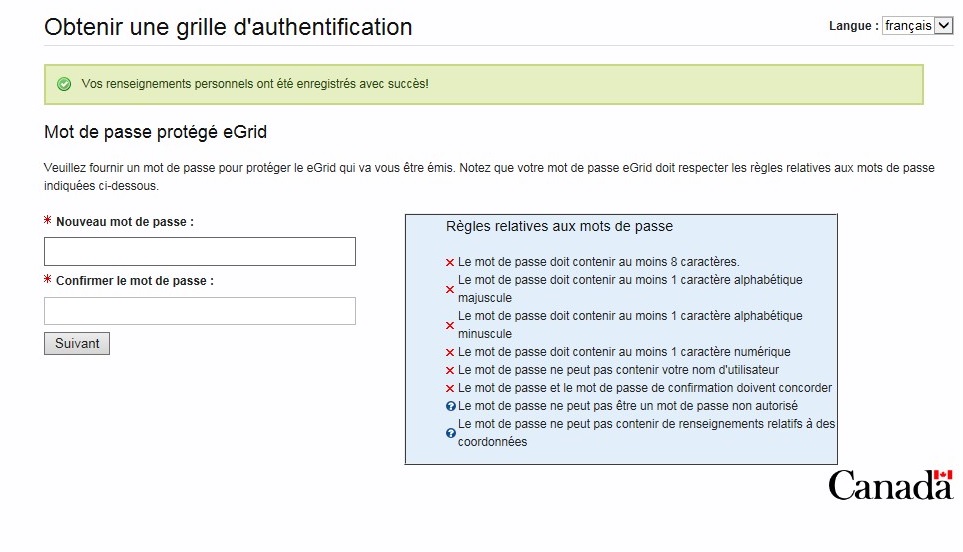Click the Obtenir une grille d'authentification title

point(228,27)
